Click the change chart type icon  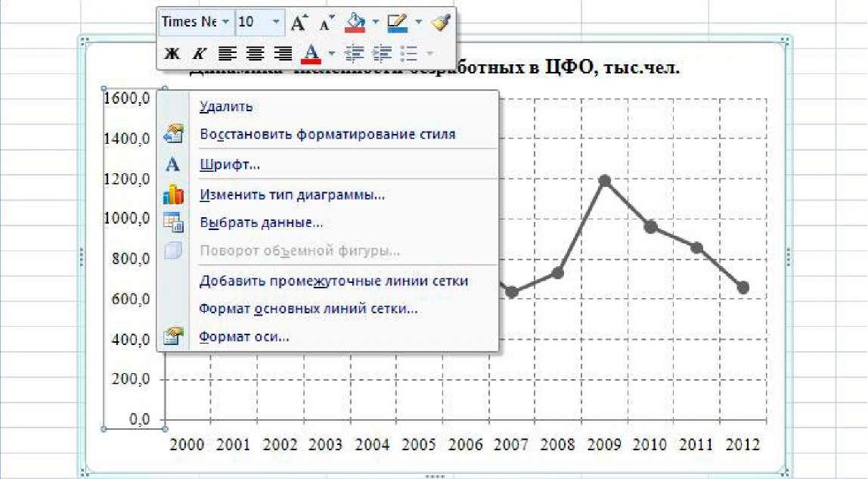point(173,194)
